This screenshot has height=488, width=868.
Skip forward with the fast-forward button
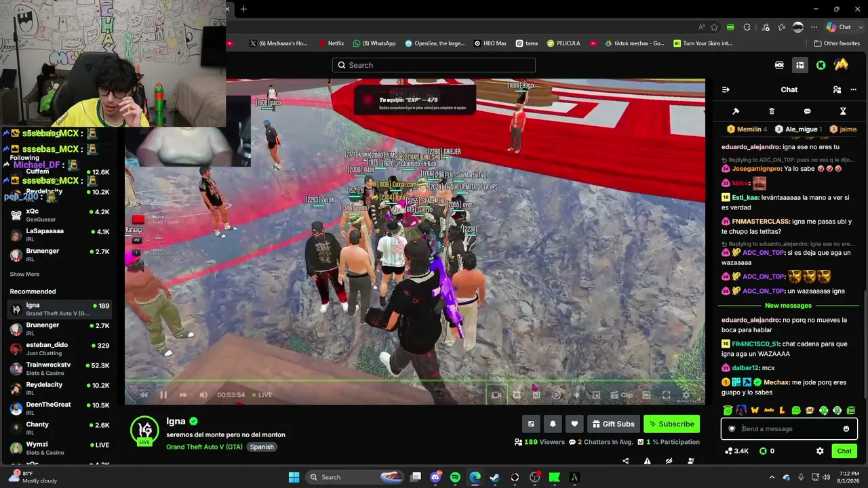coord(183,395)
